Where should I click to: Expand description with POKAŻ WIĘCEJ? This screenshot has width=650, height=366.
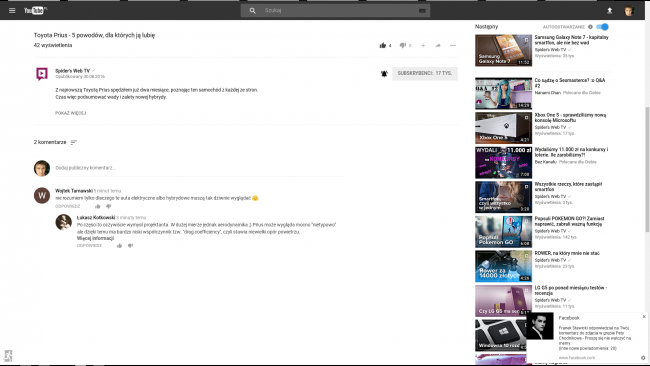point(70,113)
